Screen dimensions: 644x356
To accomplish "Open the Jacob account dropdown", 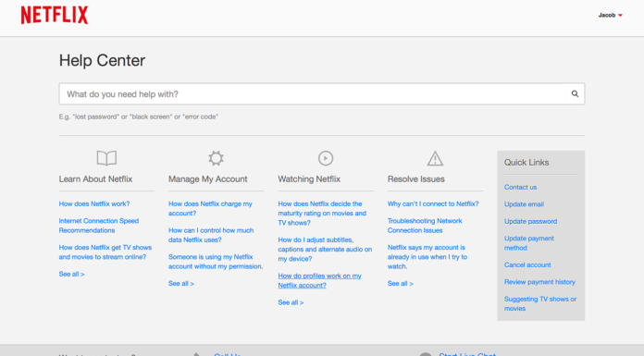I will click(x=611, y=15).
